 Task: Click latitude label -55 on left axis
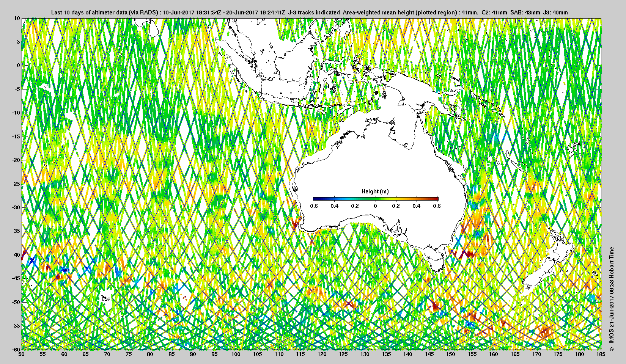(x=16, y=326)
